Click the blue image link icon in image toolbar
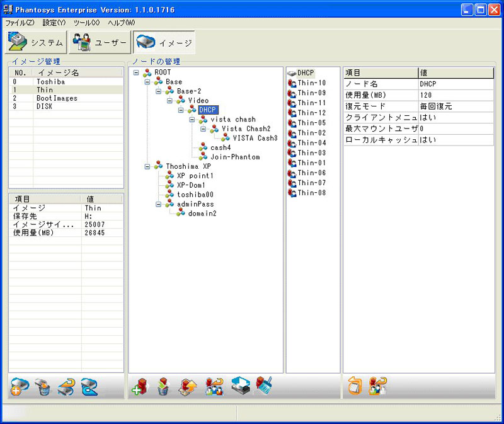 point(89,387)
